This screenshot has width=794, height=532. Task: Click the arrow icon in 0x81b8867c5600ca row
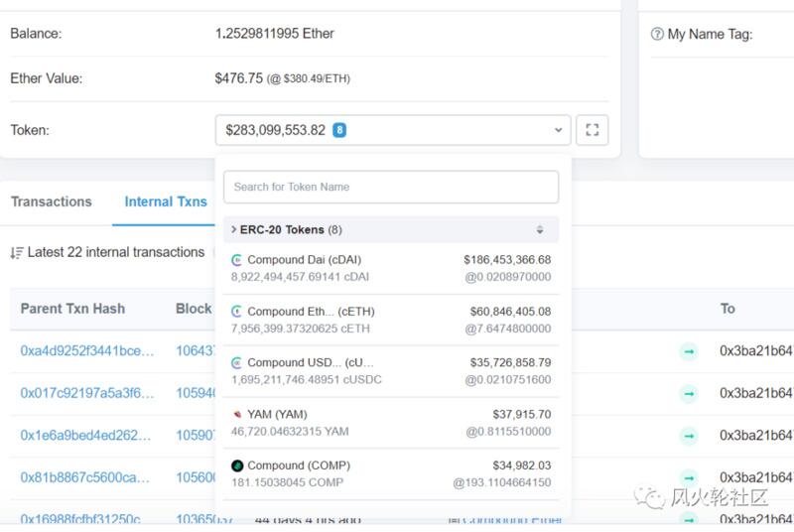pyautogui.click(x=689, y=477)
